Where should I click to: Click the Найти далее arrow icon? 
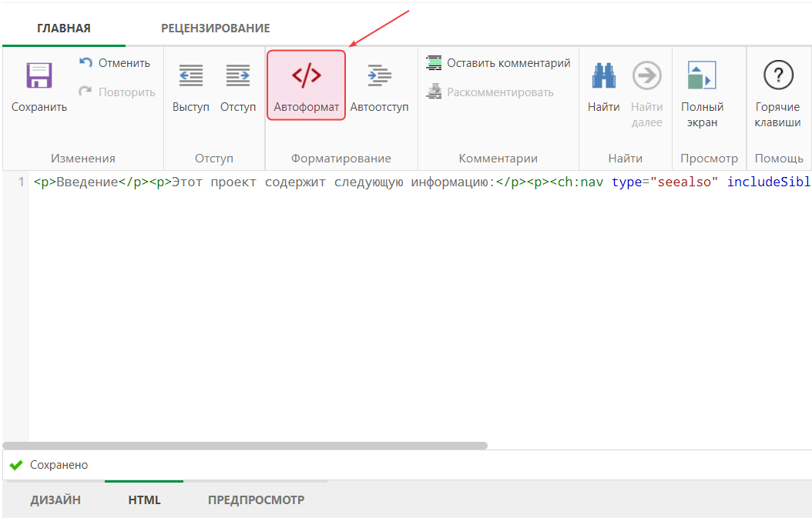pyautogui.click(x=647, y=75)
